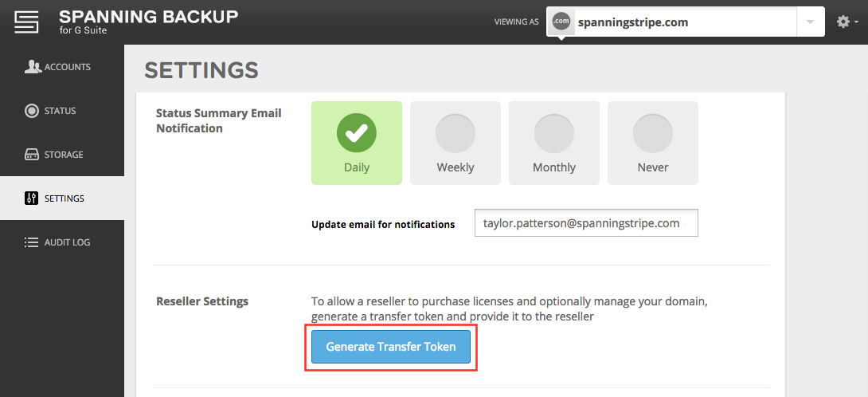Image resolution: width=868 pixels, height=397 pixels.
Task: Click the Audit Log list icon
Action: pyautogui.click(x=32, y=242)
